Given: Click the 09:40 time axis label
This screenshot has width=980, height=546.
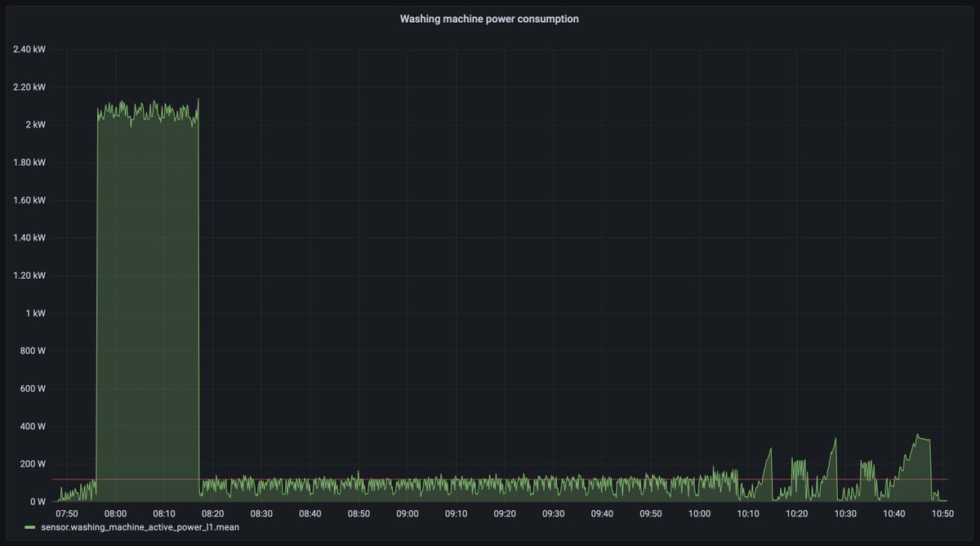Looking at the screenshot, I should pos(602,513).
